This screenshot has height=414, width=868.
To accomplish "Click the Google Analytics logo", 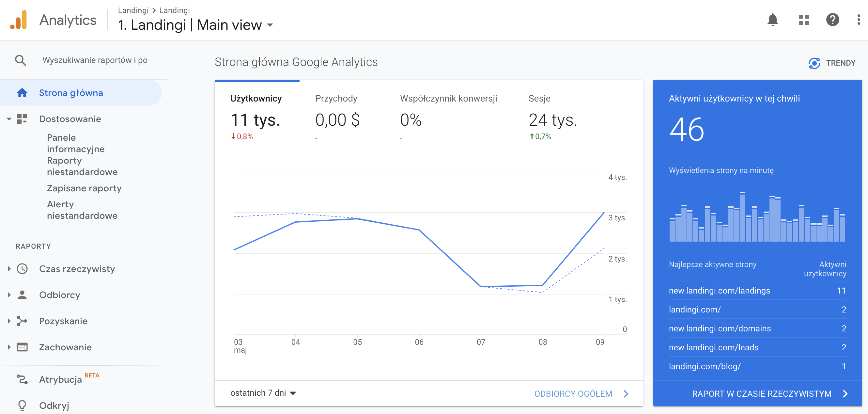I will 19,20.
